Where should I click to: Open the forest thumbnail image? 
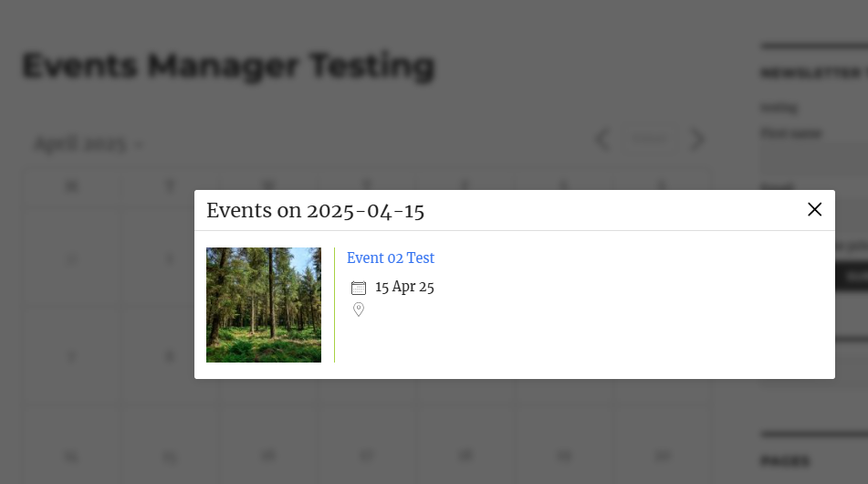[264, 305]
